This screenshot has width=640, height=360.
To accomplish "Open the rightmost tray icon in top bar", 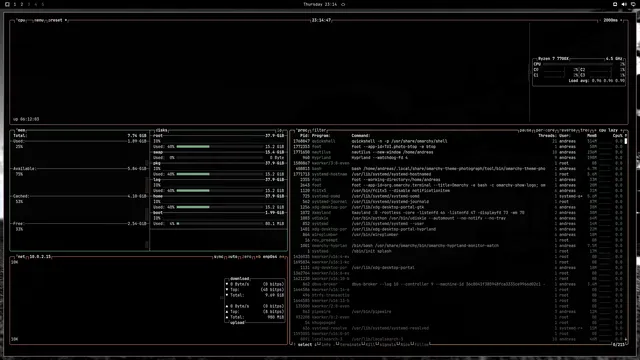I will [633, 4].
